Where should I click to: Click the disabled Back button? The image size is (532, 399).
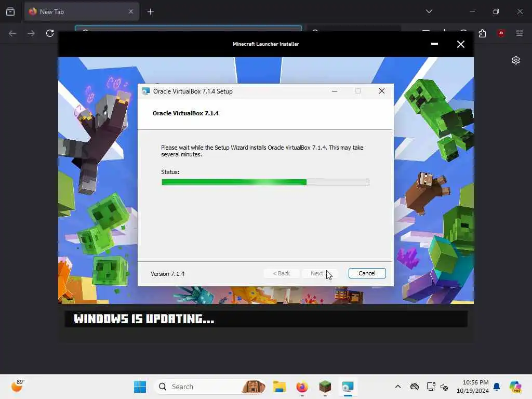(281, 273)
